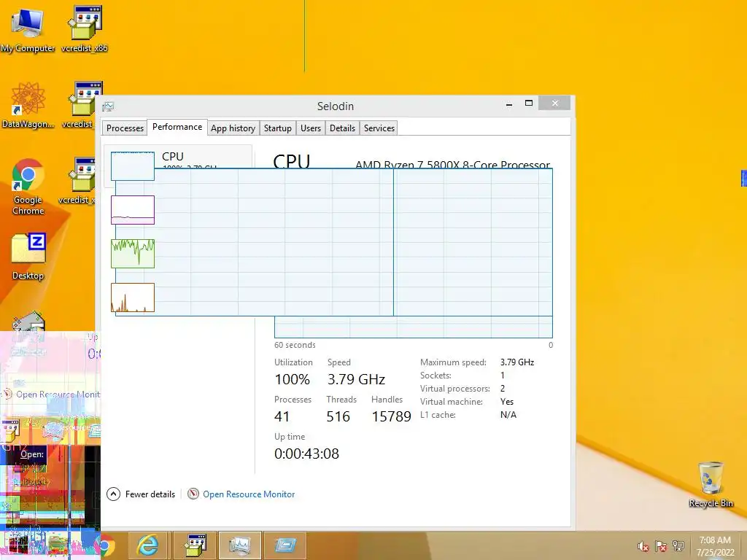Open Action Center flag tray icon
747x560 pixels.
click(661, 546)
